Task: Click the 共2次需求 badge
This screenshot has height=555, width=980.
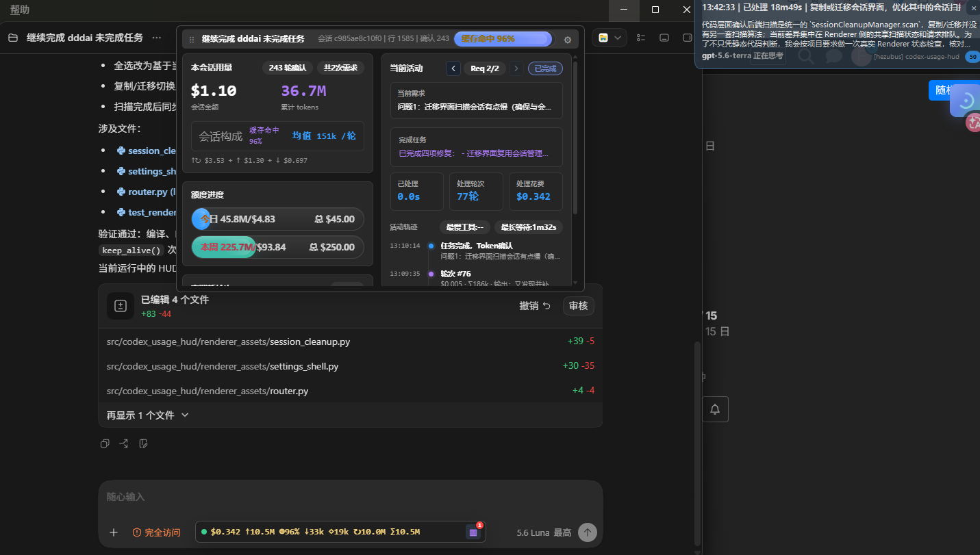Action: pos(340,68)
